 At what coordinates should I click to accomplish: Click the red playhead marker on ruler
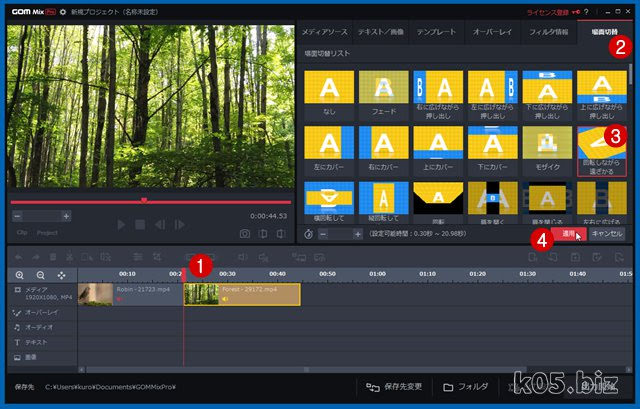(184, 275)
